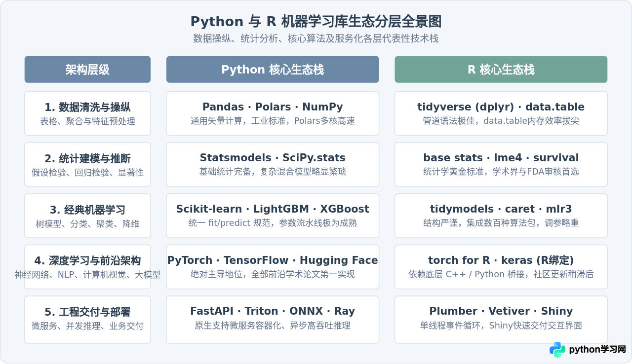Click the "Plumber · Vetiver · Shiny" heading
The height and width of the screenshot is (364, 632).
pos(501,312)
